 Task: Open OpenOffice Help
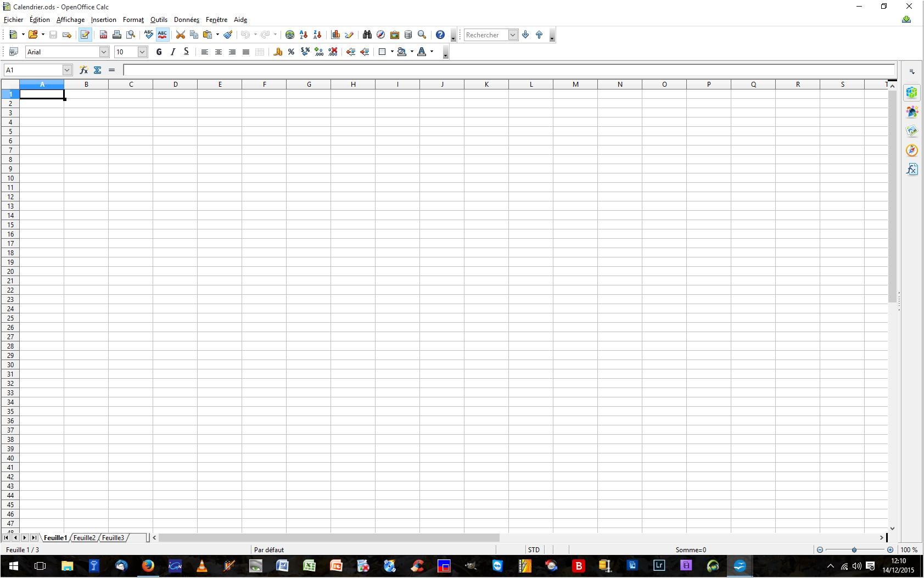[x=440, y=35]
